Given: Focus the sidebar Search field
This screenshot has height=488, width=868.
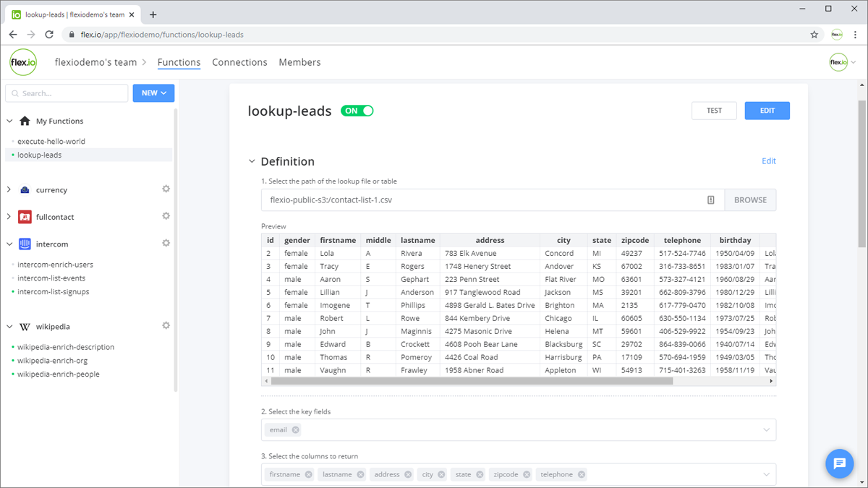Looking at the screenshot, I should click(67, 93).
